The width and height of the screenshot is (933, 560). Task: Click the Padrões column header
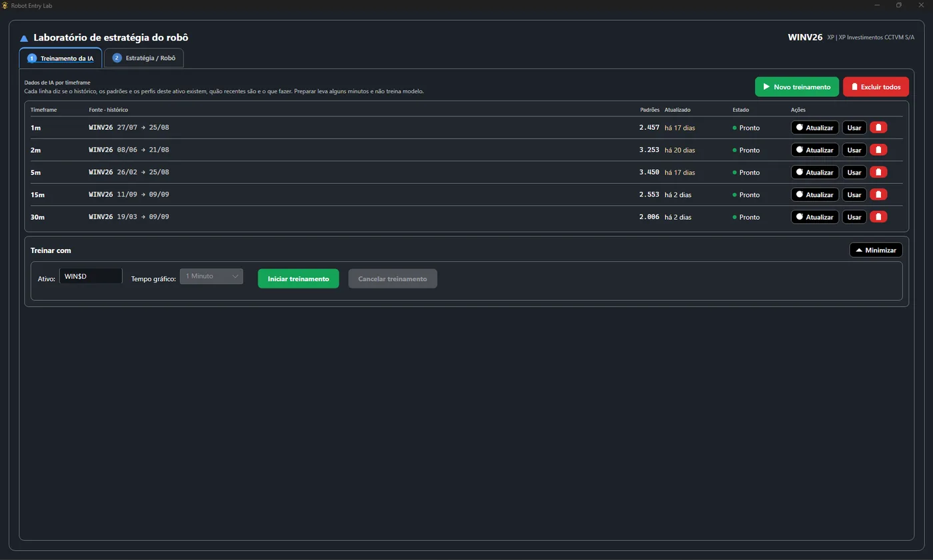click(x=649, y=110)
